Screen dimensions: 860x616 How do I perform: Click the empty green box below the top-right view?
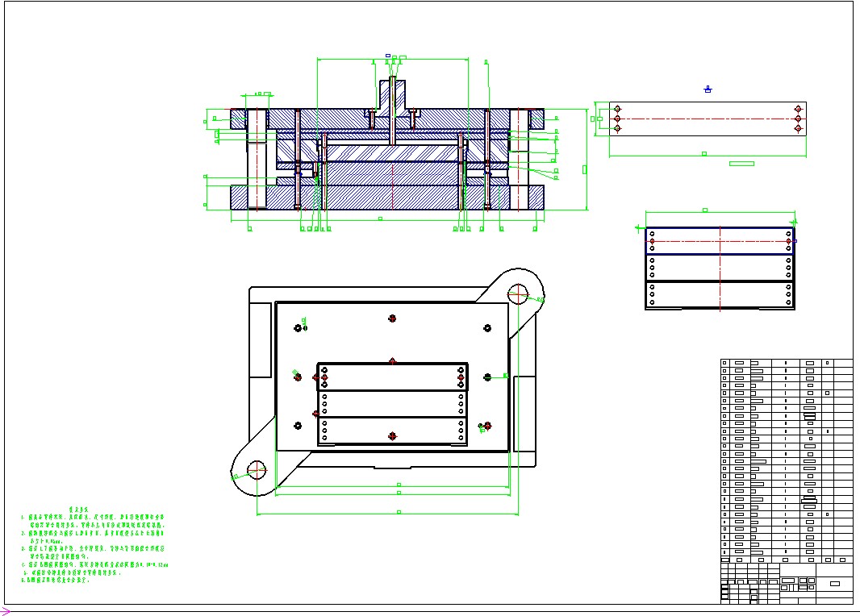(x=741, y=164)
